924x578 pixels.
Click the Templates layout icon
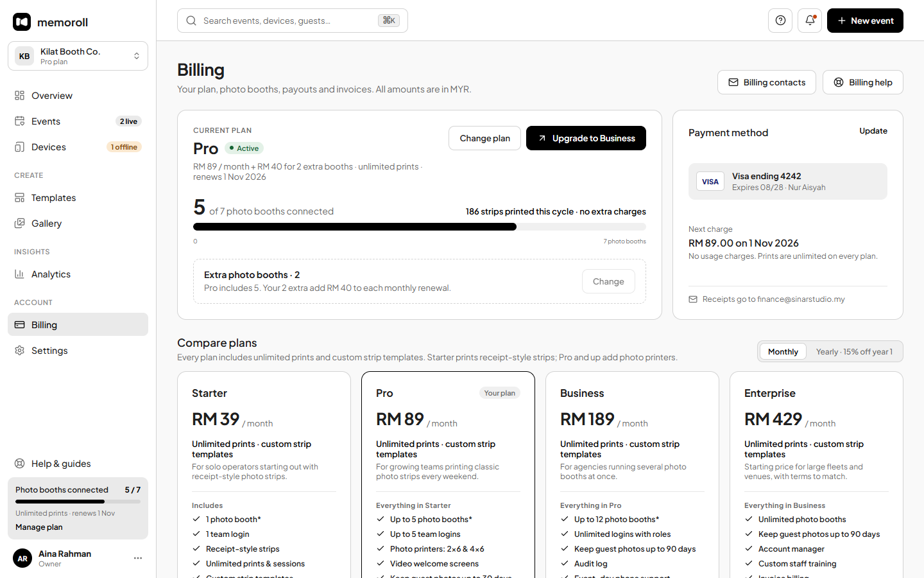(x=20, y=198)
